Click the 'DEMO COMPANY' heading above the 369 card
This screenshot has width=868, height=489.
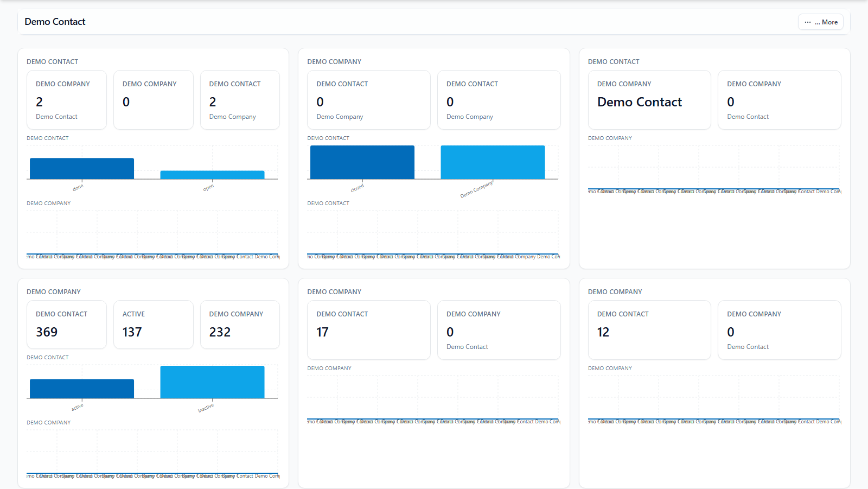click(x=54, y=292)
